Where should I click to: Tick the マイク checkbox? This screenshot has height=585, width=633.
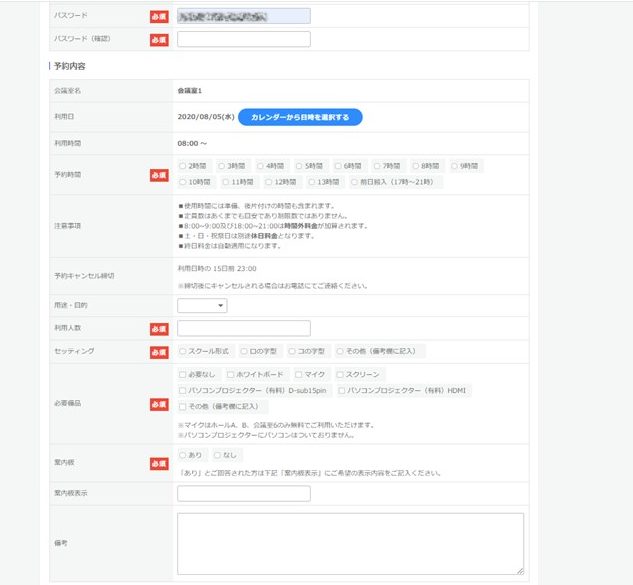pos(298,375)
